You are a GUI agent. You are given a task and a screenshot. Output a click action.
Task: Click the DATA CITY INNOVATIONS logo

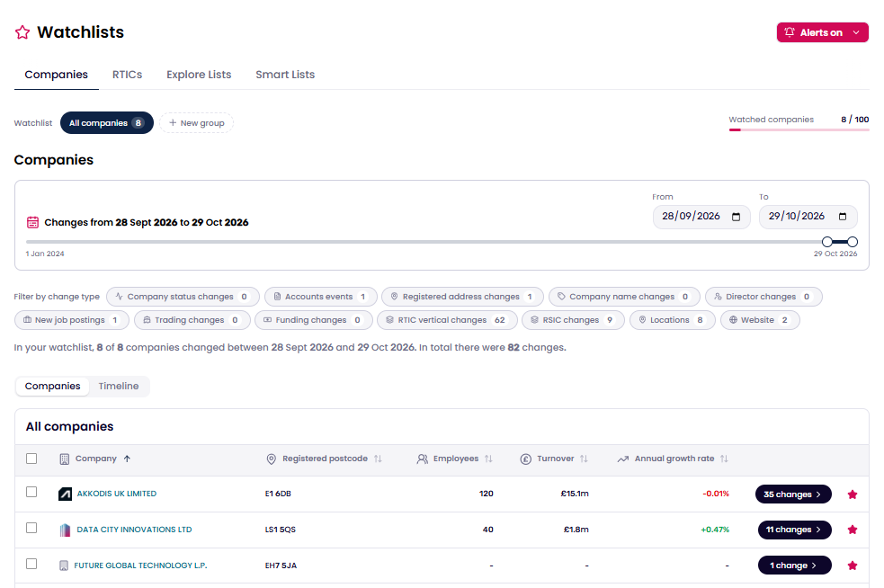[x=65, y=530]
